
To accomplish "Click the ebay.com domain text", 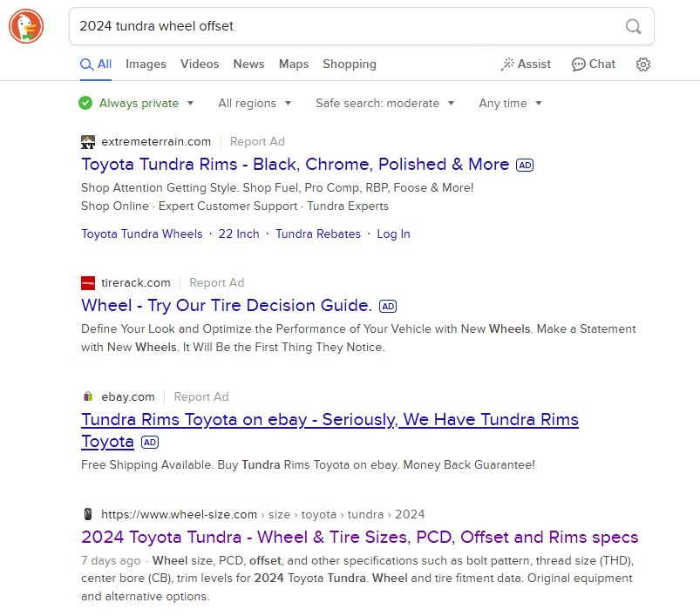I will point(127,396).
